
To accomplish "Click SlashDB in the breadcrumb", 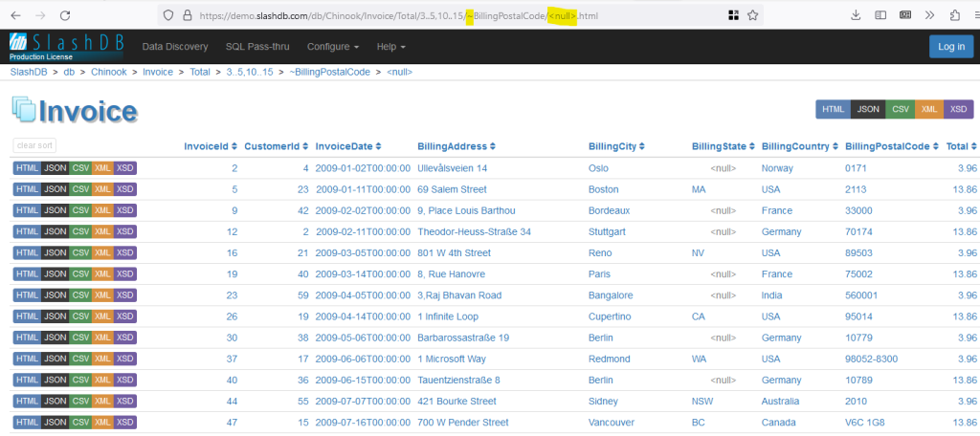I will (29, 72).
